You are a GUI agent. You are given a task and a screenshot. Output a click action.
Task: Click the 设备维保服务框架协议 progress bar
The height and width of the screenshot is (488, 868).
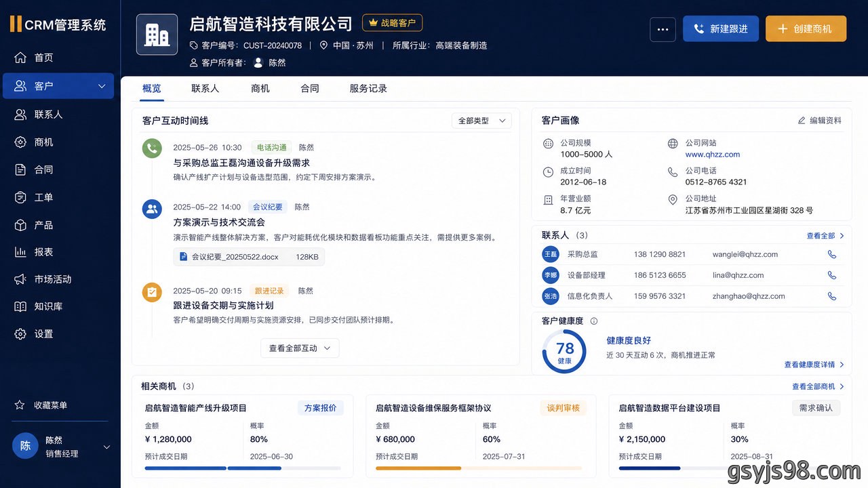[x=478, y=468]
